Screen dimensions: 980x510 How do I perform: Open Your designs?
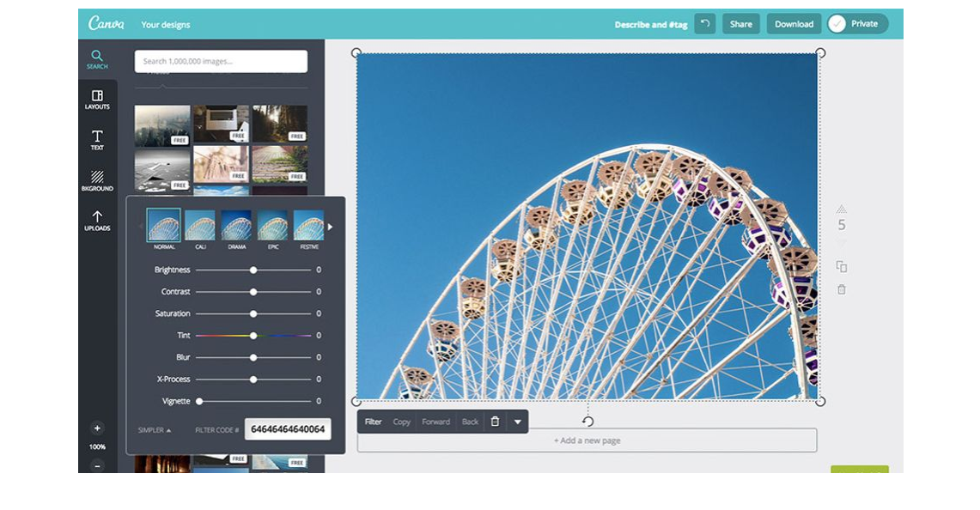click(166, 24)
